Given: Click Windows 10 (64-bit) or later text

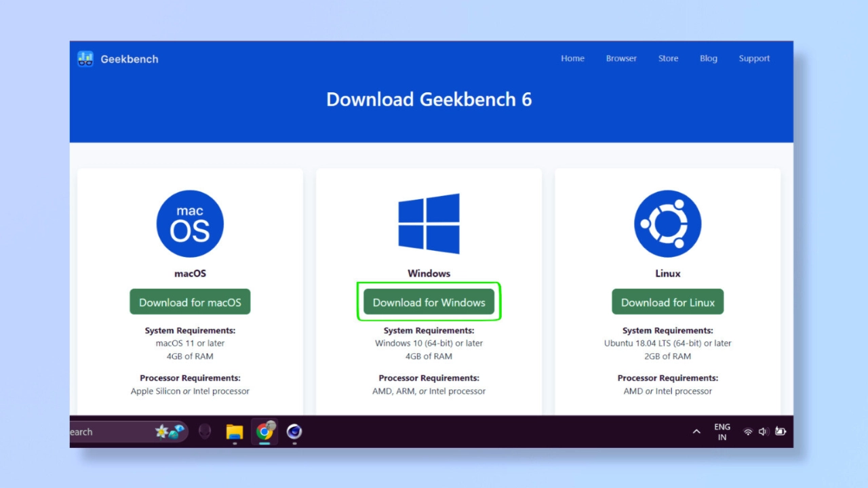Looking at the screenshot, I should [429, 344].
